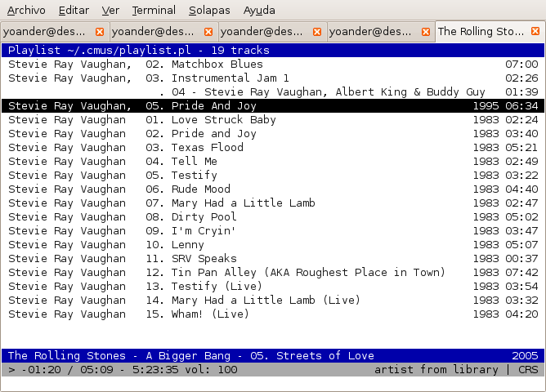Select track 15. Wham! (Live)
Screen dimensions: 546x392
click(x=273, y=314)
